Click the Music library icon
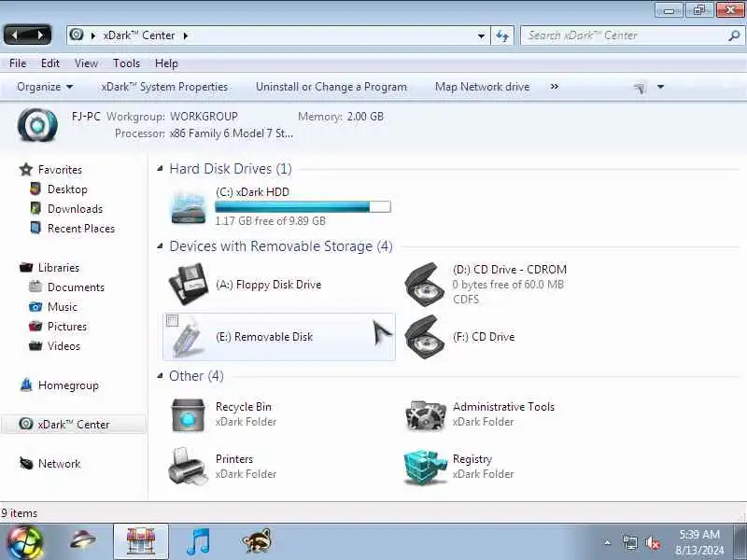 coord(35,306)
